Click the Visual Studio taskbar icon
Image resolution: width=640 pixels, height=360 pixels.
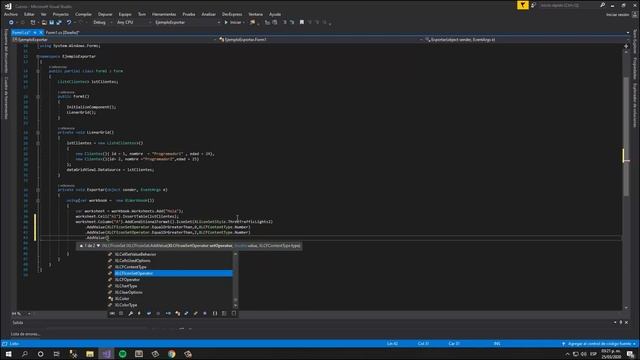coord(106,353)
